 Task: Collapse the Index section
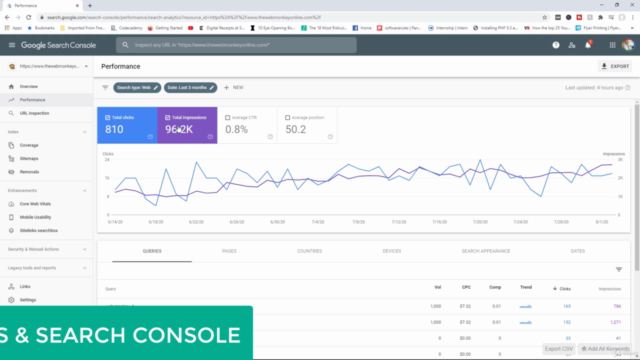click(84, 132)
